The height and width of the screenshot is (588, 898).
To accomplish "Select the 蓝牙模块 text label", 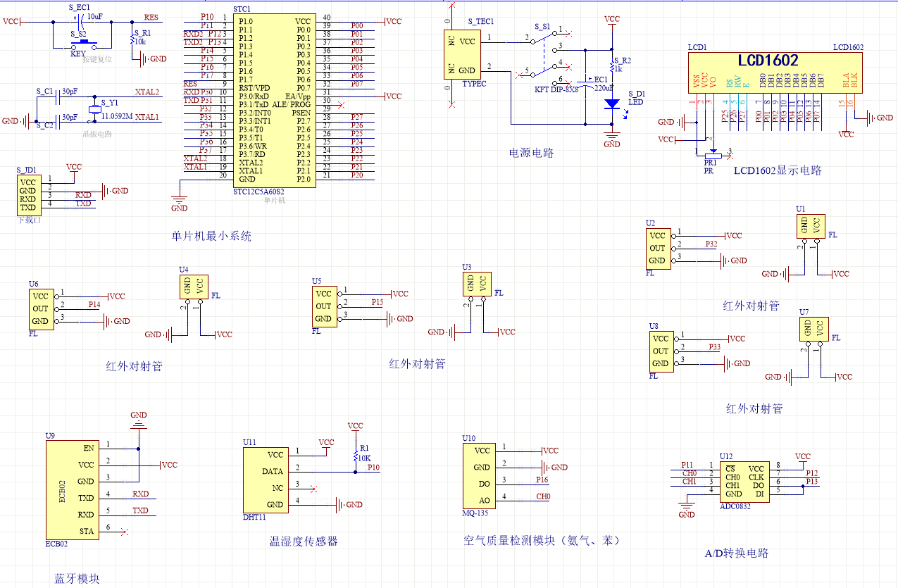I will point(77,579).
